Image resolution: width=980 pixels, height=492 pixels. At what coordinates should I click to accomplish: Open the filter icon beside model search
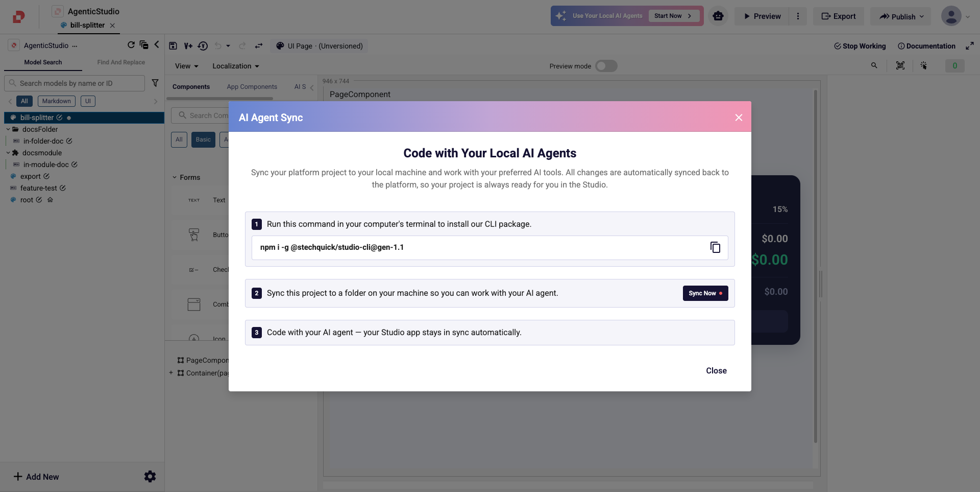coord(155,83)
